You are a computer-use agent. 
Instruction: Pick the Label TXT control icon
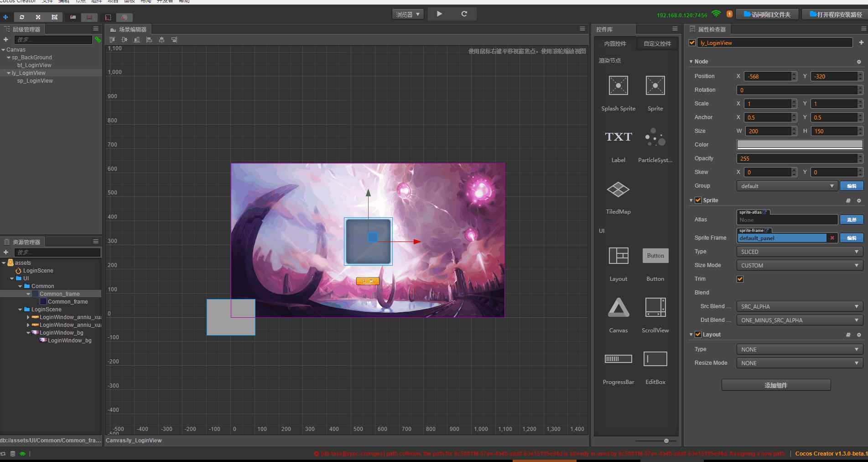pos(619,137)
